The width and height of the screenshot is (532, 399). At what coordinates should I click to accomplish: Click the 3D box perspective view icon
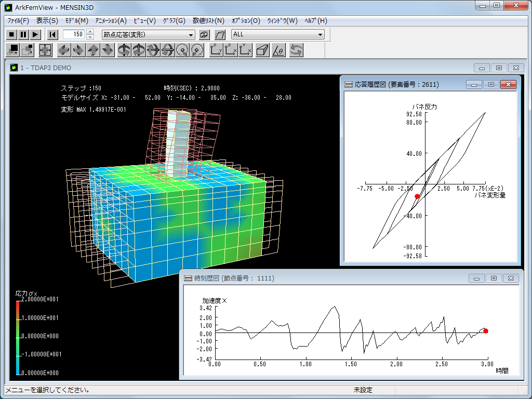click(262, 50)
